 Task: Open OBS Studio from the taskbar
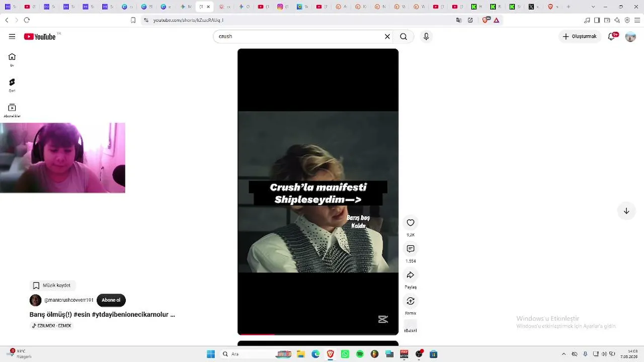(419, 354)
